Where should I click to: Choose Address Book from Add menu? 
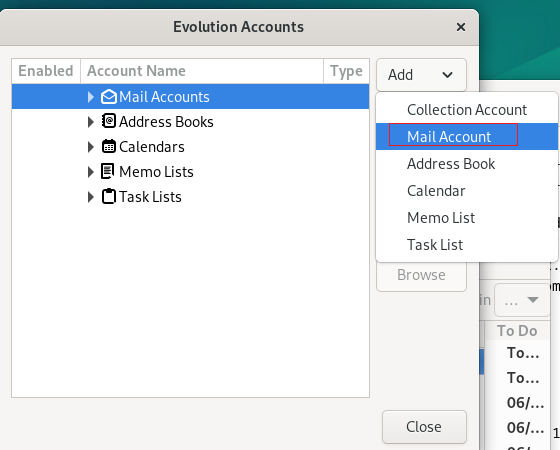[467, 164]
